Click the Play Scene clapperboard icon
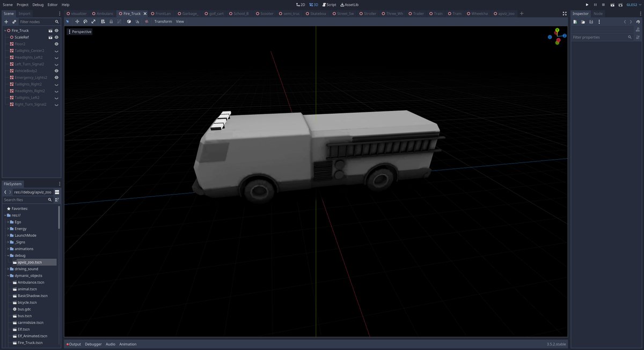644x350 pixels. (612, 4)
